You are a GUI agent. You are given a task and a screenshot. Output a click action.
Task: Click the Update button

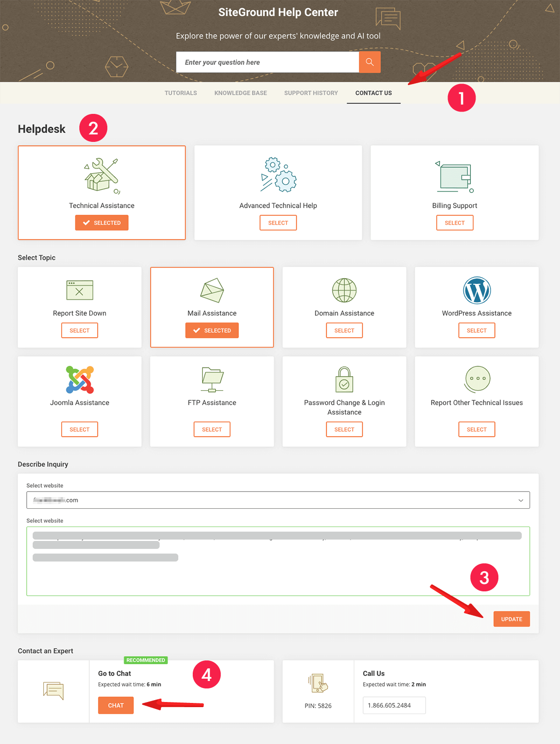512,619
